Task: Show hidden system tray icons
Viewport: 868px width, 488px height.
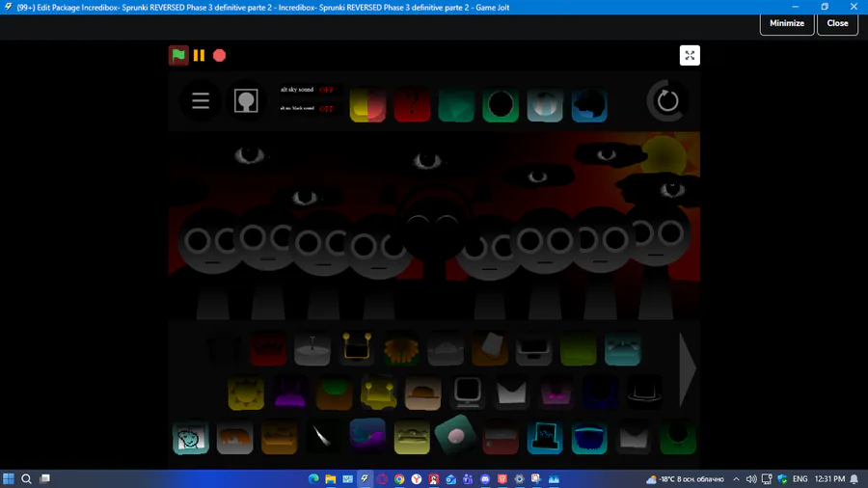Action: (x=736, y=479)
